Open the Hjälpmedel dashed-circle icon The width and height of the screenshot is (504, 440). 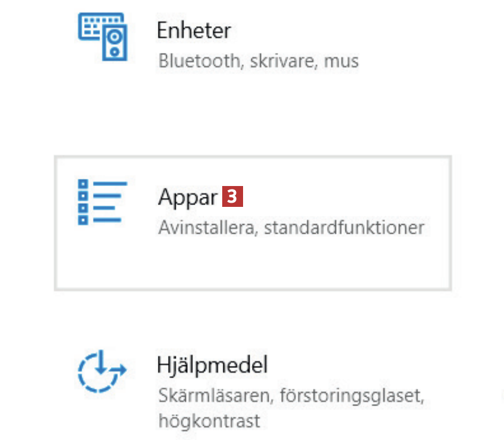point(101,372)
